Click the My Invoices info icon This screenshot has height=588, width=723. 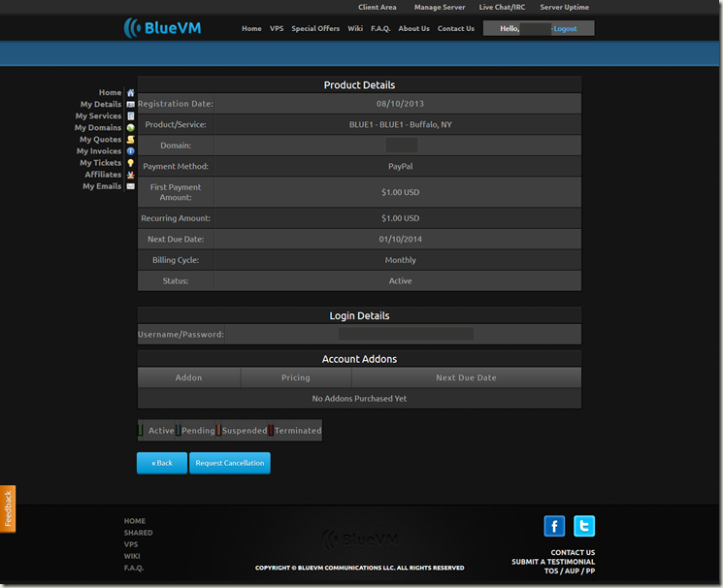(x=130, y=151)
